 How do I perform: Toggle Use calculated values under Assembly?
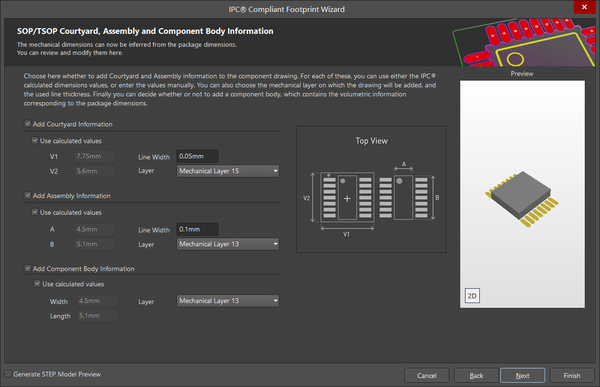point(35,212)
